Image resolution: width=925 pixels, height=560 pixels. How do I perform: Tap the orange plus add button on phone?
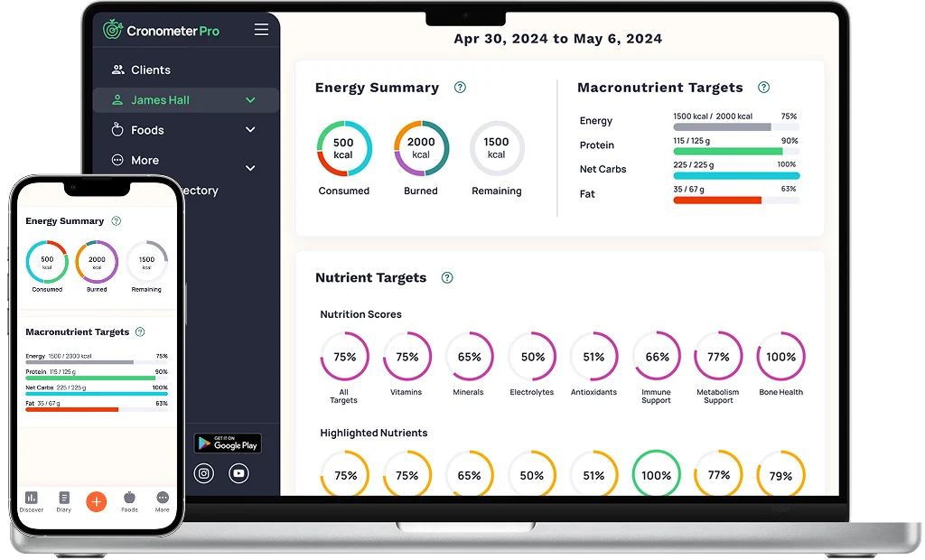point(97,501)
